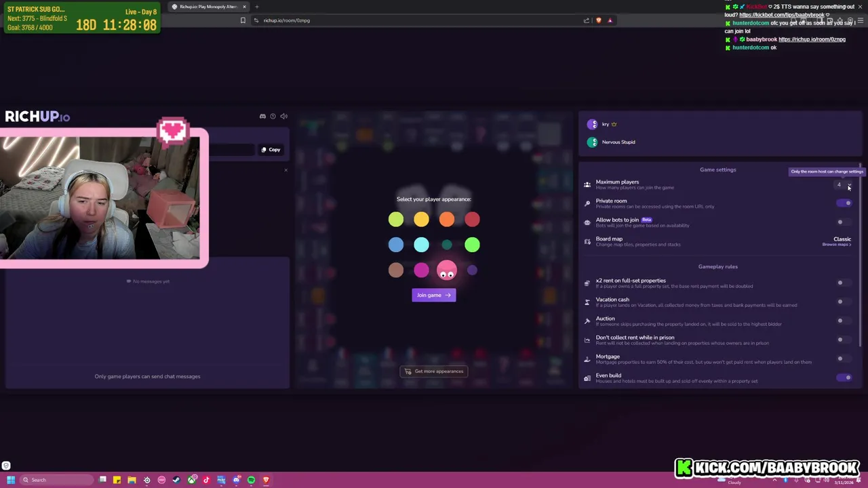Click the share icon in the address bar
Image resolution: width=868 pixels, height=488 pixels.
point(587,20)
